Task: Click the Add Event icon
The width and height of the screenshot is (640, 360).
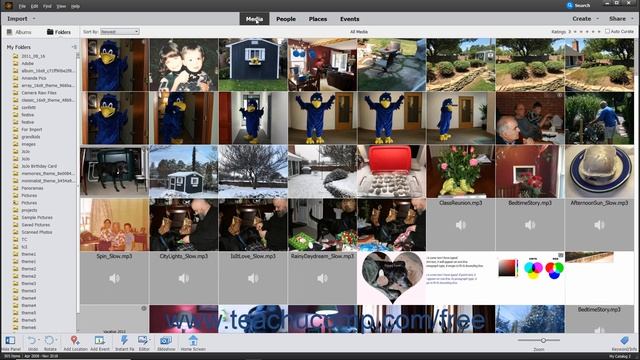Action: coord(100,340)
